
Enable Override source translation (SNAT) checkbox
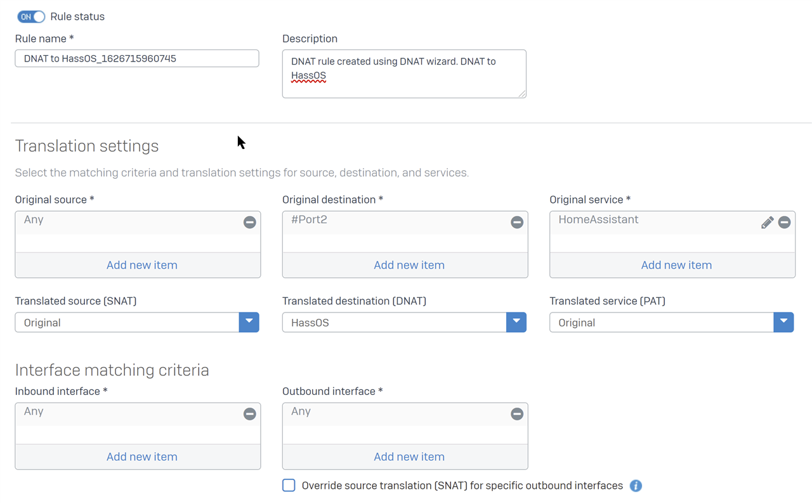coord(289,486)
